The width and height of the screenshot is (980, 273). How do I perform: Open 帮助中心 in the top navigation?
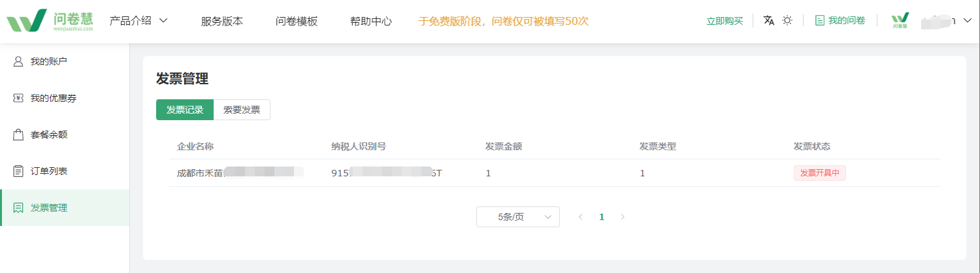(x=371, y=21)
